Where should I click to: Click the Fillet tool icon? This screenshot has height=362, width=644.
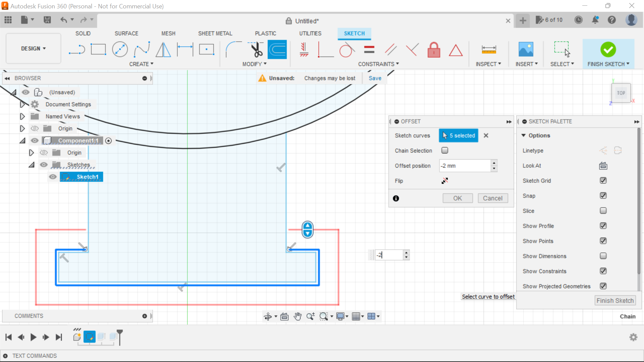click(x=233, y=50)
